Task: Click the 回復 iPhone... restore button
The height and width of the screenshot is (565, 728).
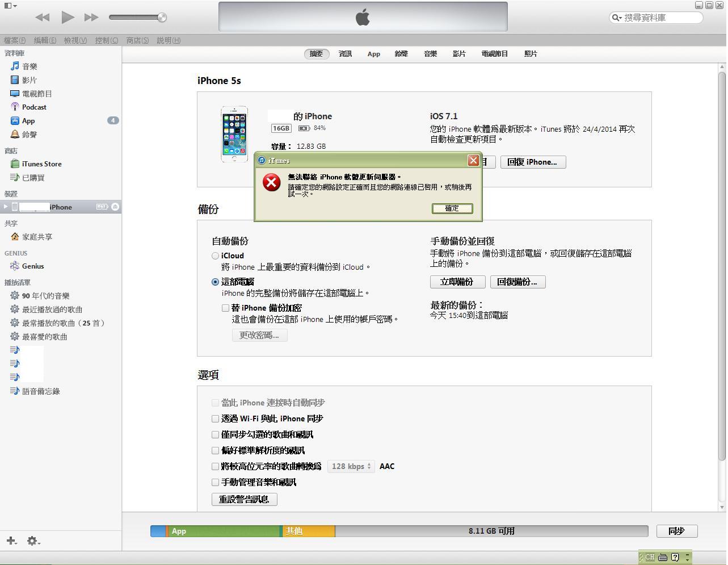Action: pyautogui.click(x=533, y=162)
